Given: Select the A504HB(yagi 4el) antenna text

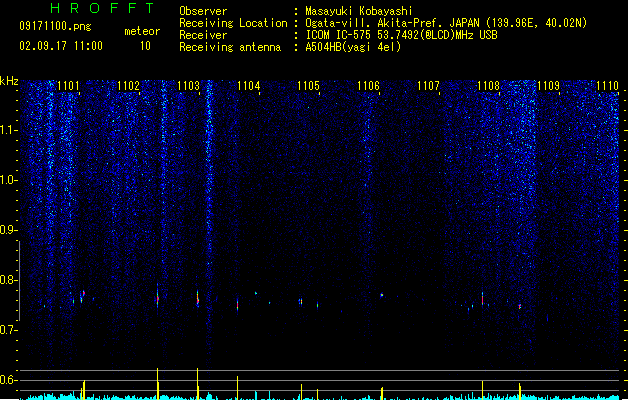Looking at the screenshot, I should [353, 47].
